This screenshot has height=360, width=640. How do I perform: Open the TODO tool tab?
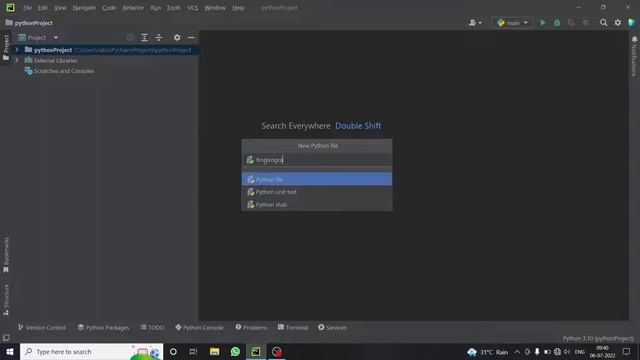[152, 327]
